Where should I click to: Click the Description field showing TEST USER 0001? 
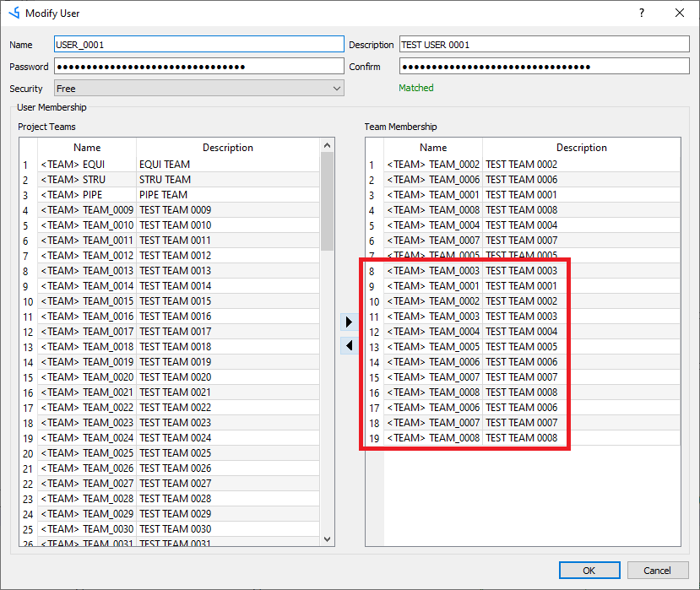pyautogui.click(x=544, y=44)
